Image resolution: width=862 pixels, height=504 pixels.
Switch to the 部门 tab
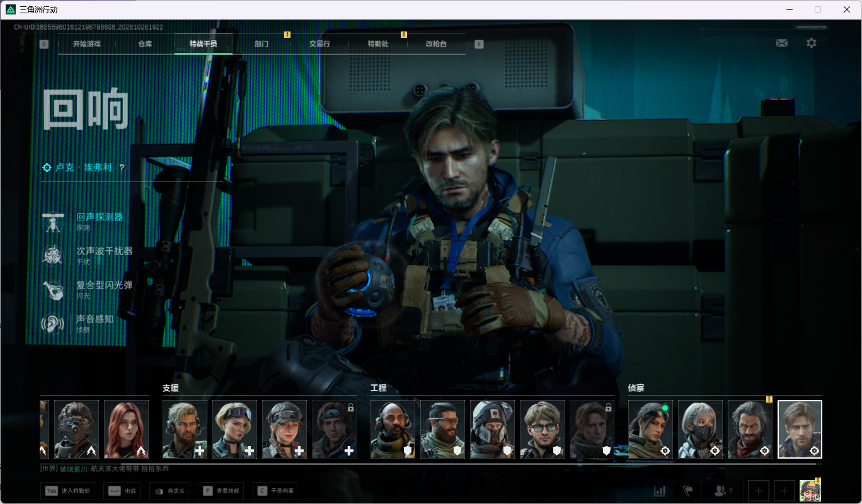[261, 44]
